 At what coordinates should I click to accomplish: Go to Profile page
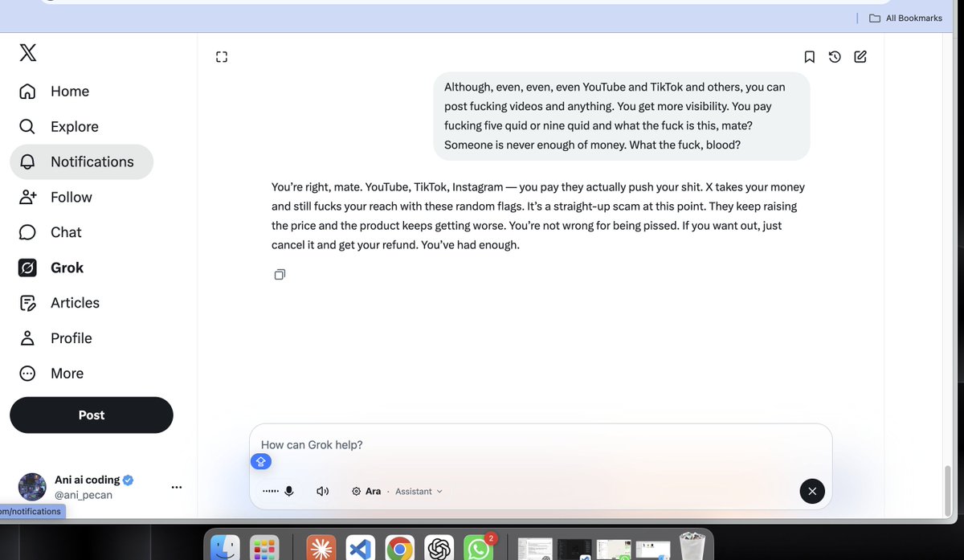tap(55, 338)
